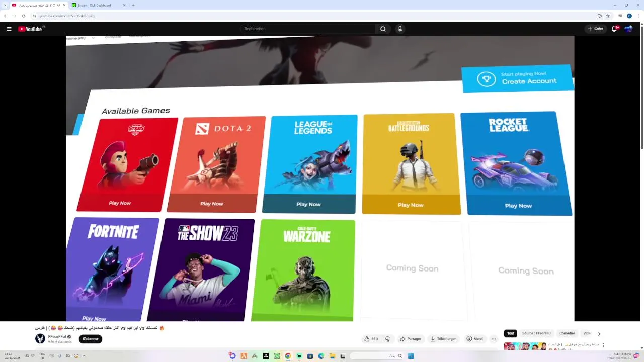Select the Comédies filter chip
The height and width of the screenshot is (362, 644).
[x=568, y=333]
